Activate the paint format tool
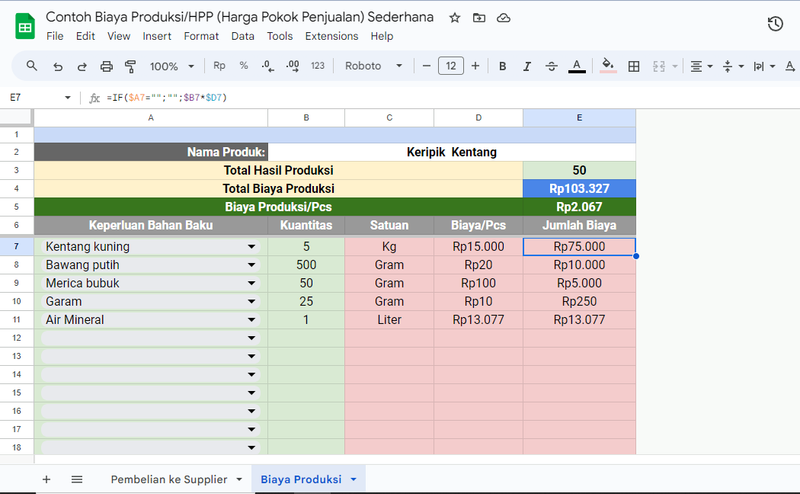Image resolution: width=800 pixels, height=494 pixels. coord(131,66)
